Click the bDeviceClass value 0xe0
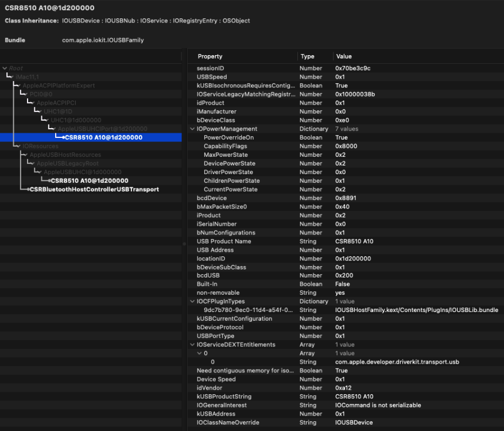This screenshot has width=504, height=431. tap(342, 120)
